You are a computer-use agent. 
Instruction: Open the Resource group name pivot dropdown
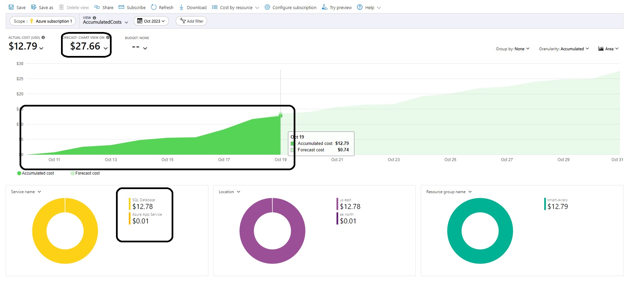449,192
